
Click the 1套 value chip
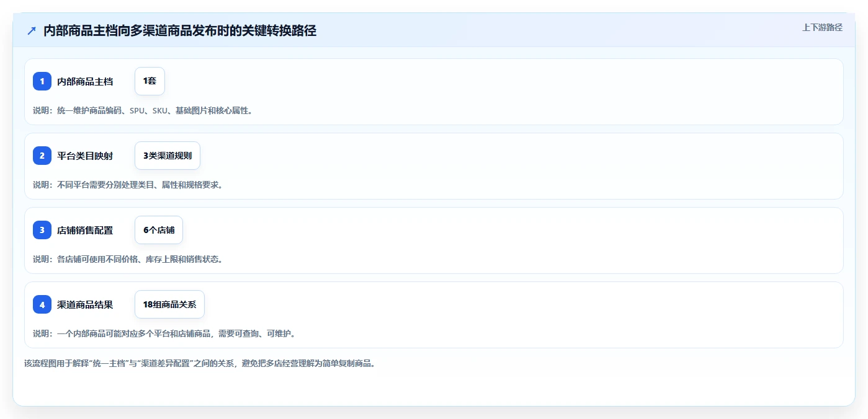point(150,81)
